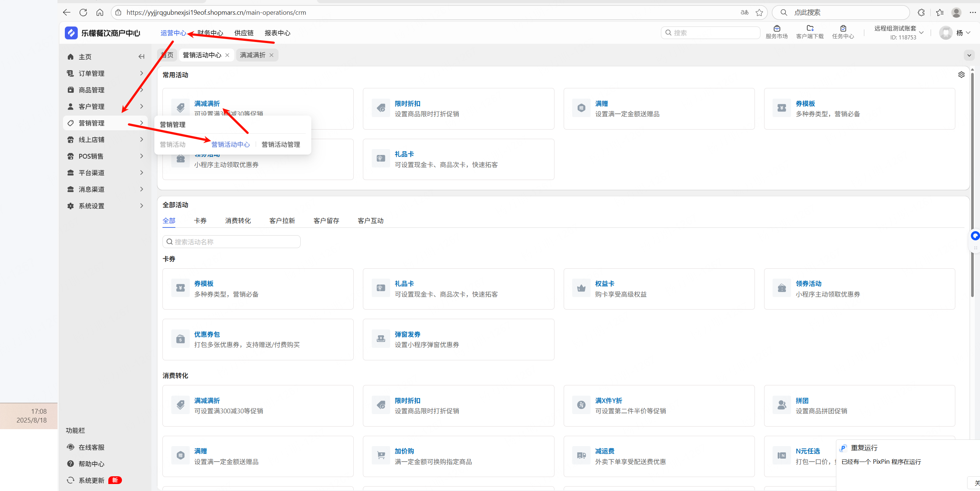Open browser favorites list icon

coord(940,13)
